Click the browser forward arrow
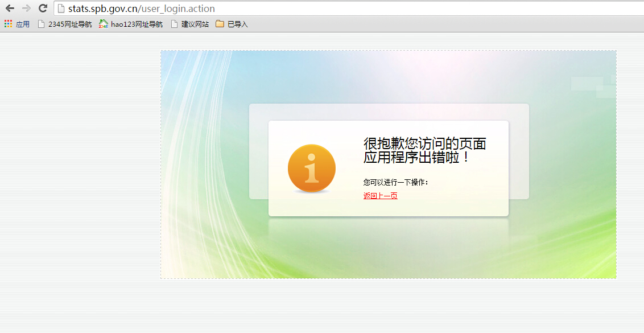644x333 pixels. point(26,8)
